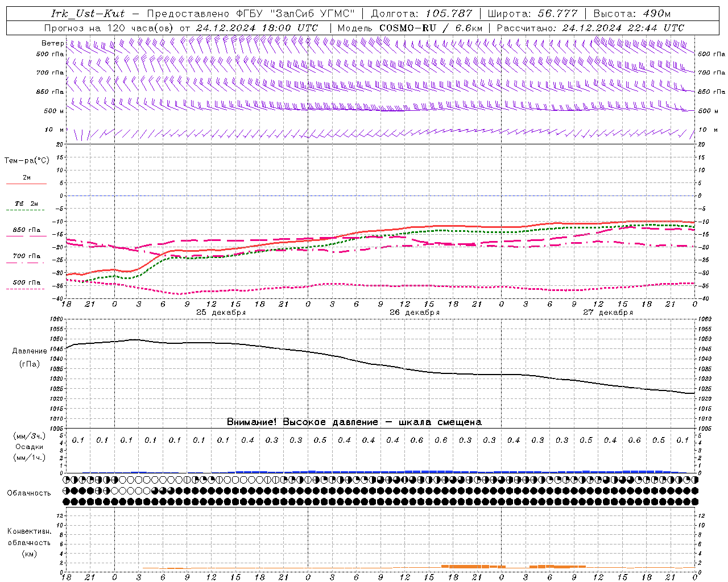Click the 850 гПа temperature legend line sample
The width and height of the screenshot is (728, 582).
click(26, 236)
